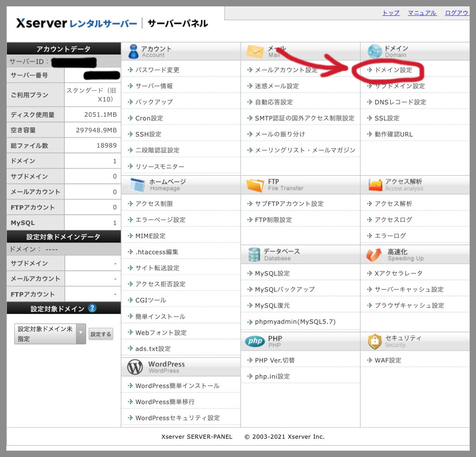Open 二段階認証設定
The height and width of the screenshot is (457, 476).
coord(157,150)
